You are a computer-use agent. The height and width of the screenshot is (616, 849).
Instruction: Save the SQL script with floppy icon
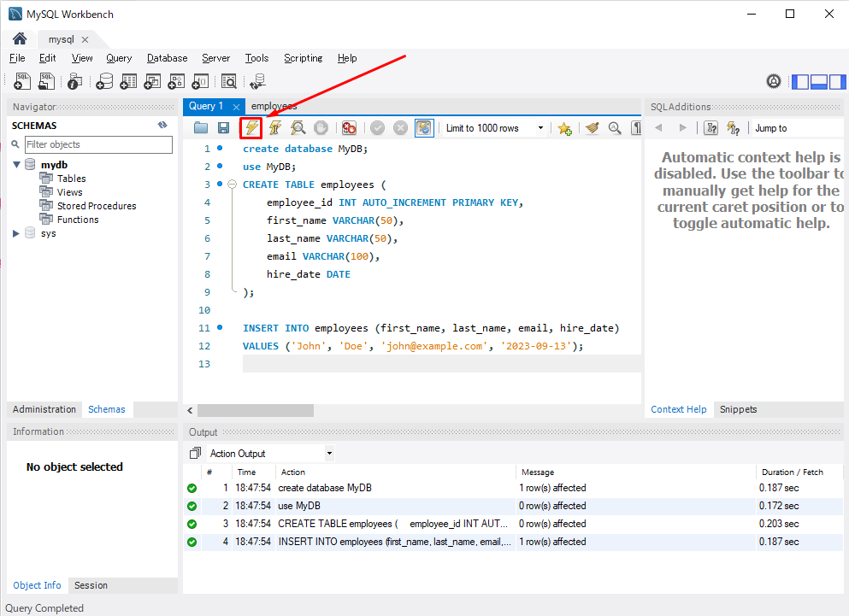[223, 128]
